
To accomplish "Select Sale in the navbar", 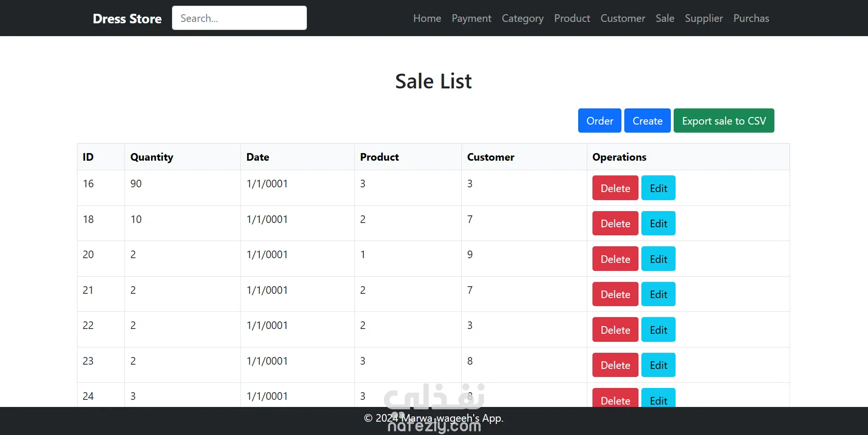I will [x=665, y=19].
